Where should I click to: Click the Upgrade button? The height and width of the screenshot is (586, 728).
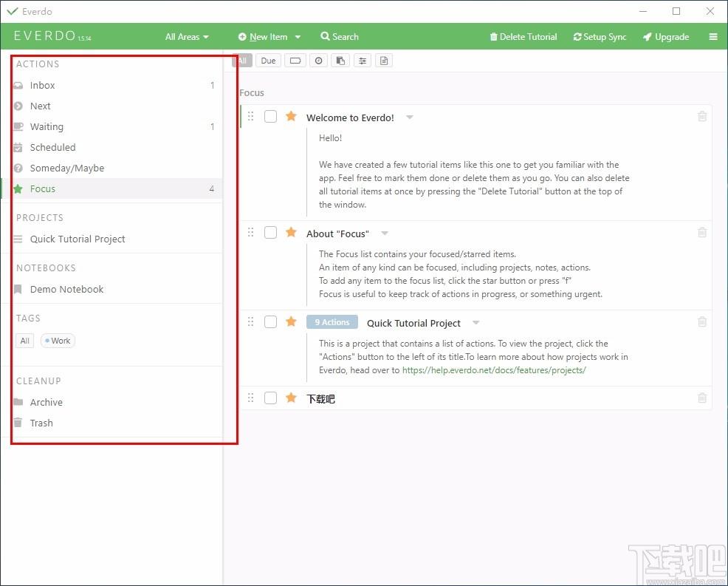[x=666, y=37]
